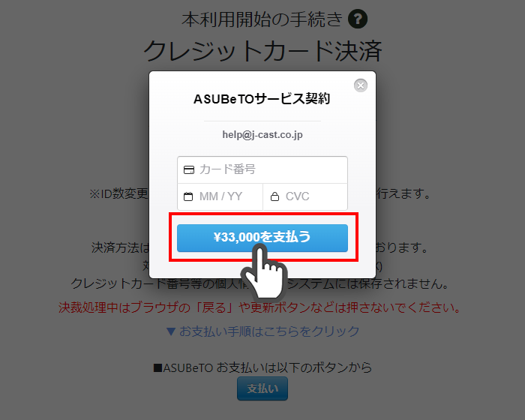The image size is (525, 420).
Task: Click the dark blue 支払い button
Action: coord(262,388)
